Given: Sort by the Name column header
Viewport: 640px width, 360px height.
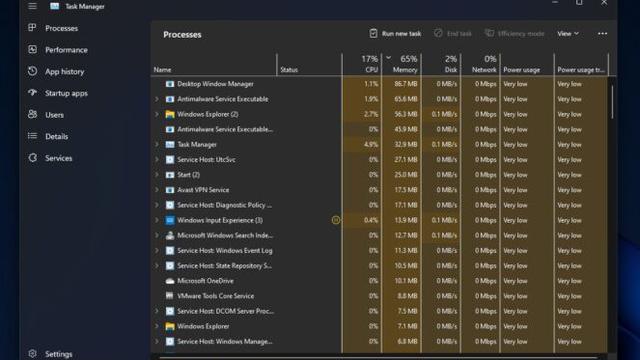Looking at the screenshot, I should pos(214,64).
